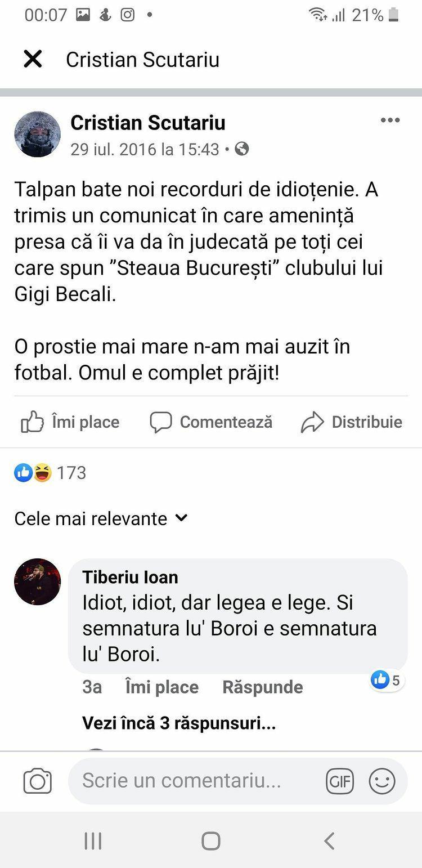This screenshot has width=422, height=868.
Task: Tap Tiberiu Ioan's profile picture
Action: 37,582
